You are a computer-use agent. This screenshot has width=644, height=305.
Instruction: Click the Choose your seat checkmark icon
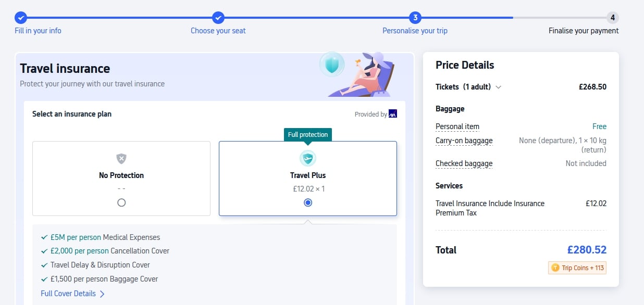click(x=218, y=18)
